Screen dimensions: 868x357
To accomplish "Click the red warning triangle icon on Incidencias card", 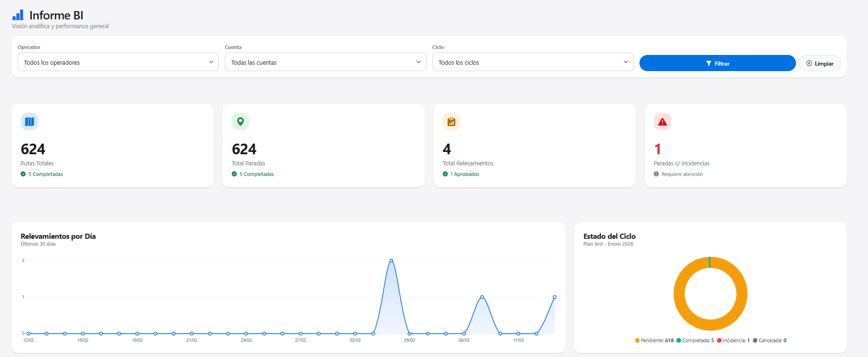I will (663, 121).
